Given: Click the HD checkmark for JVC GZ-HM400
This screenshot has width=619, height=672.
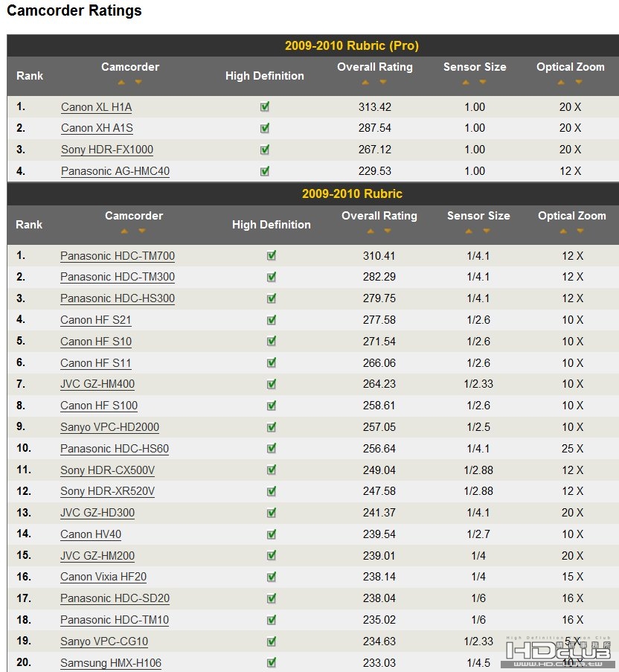Looking at the screenshot, I should pos(271,384).
